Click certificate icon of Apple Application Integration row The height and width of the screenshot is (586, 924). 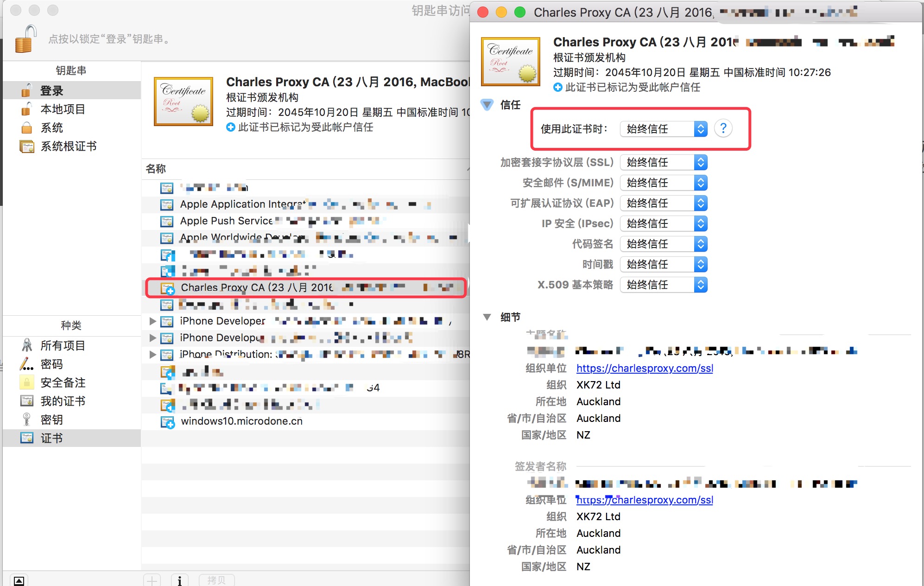coord(166,204)
